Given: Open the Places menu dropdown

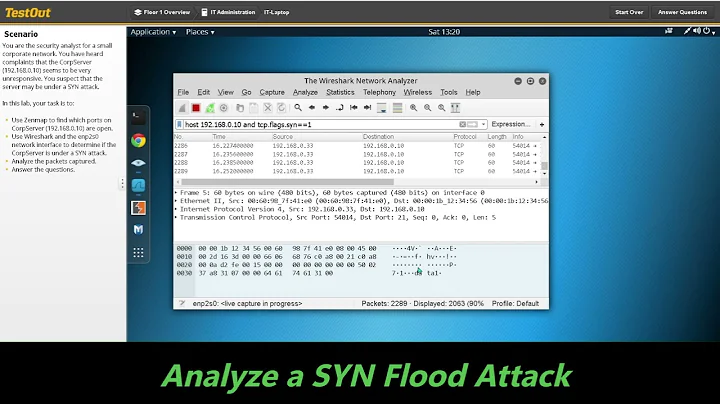Looking at the screenshot, I should click(200, 32).
